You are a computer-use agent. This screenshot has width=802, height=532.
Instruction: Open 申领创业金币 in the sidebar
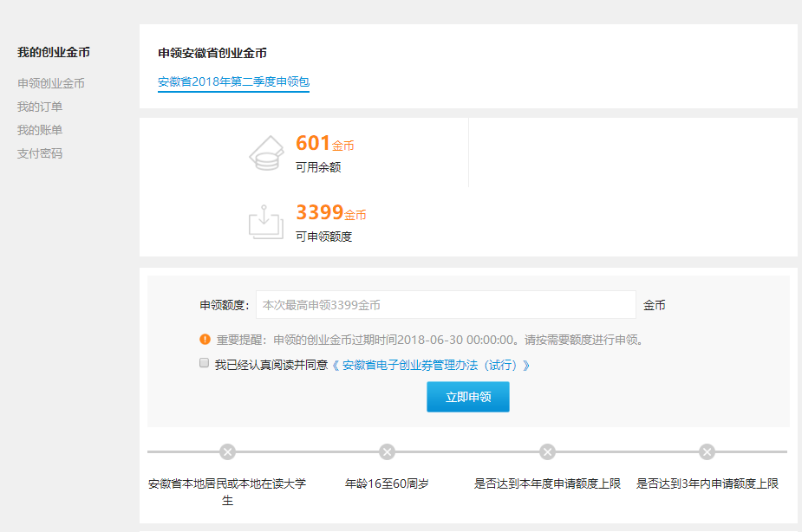51,83
